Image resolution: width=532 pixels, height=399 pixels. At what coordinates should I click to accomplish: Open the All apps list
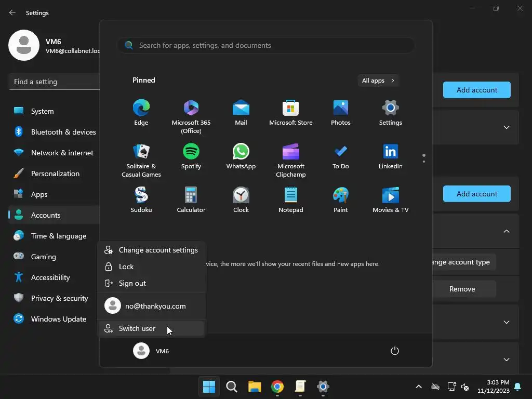(378, 81)
